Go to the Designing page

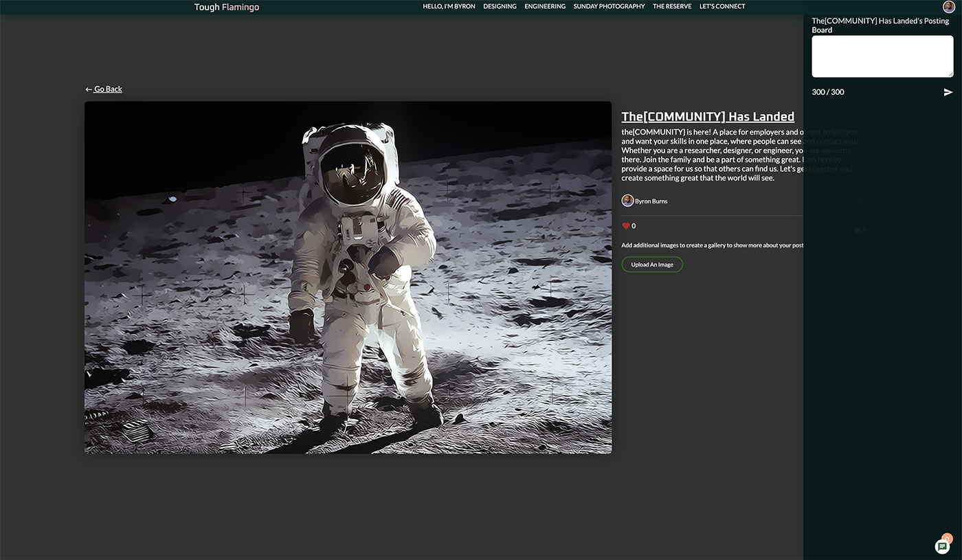point(500,7)
